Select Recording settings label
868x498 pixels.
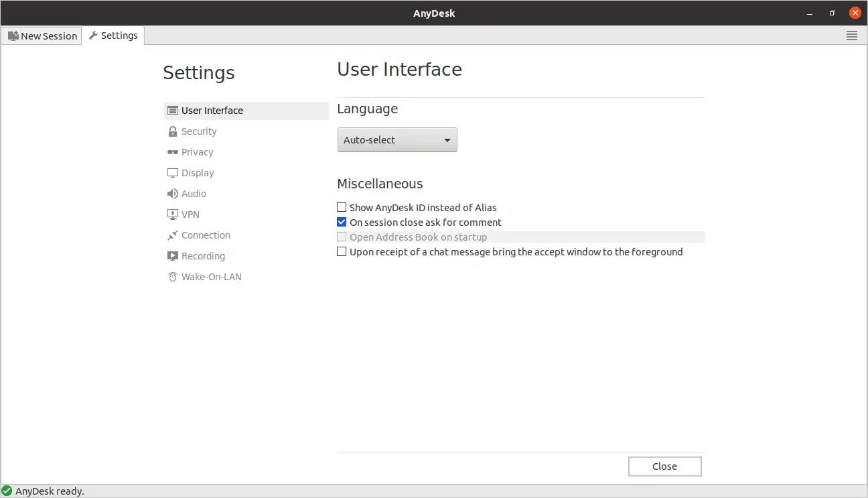203,256
